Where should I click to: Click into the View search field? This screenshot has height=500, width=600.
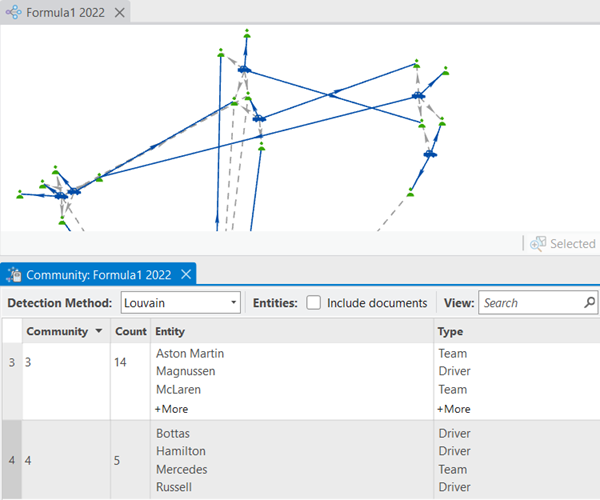(x=528, y=302)
